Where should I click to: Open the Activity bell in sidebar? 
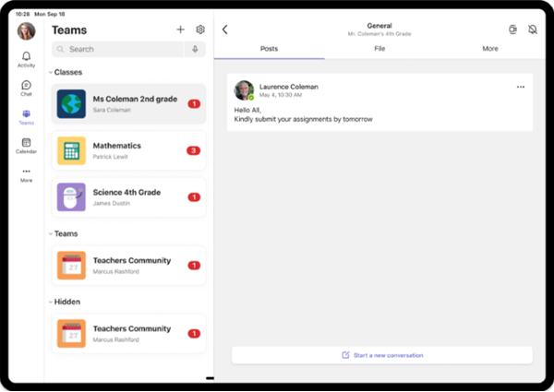[26, 59]
